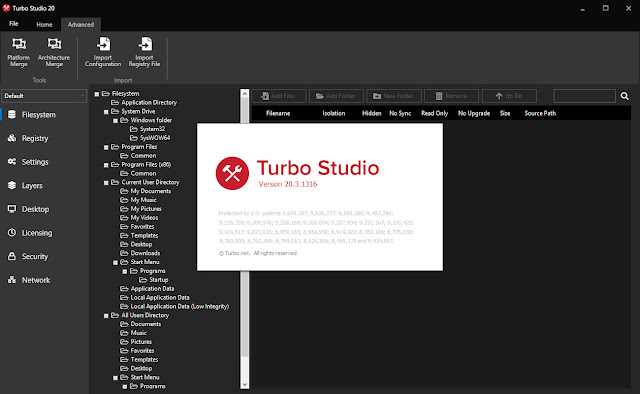Screen dimensions: 640x394
Task: Collapse the System Drive node
Action: pyautogui.click(x=106, y=112)
